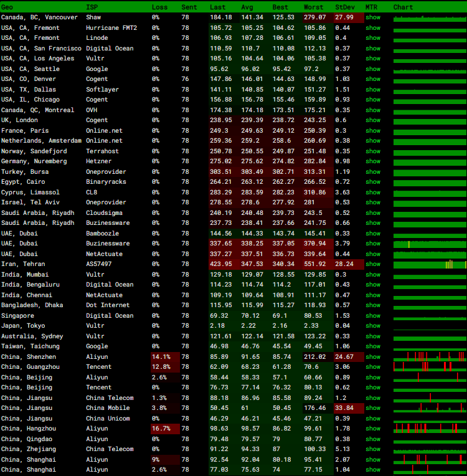Screen dimensions: 467x476
Task: Click the Dubai Buzinessware latency chart
Action: (430, 244)
